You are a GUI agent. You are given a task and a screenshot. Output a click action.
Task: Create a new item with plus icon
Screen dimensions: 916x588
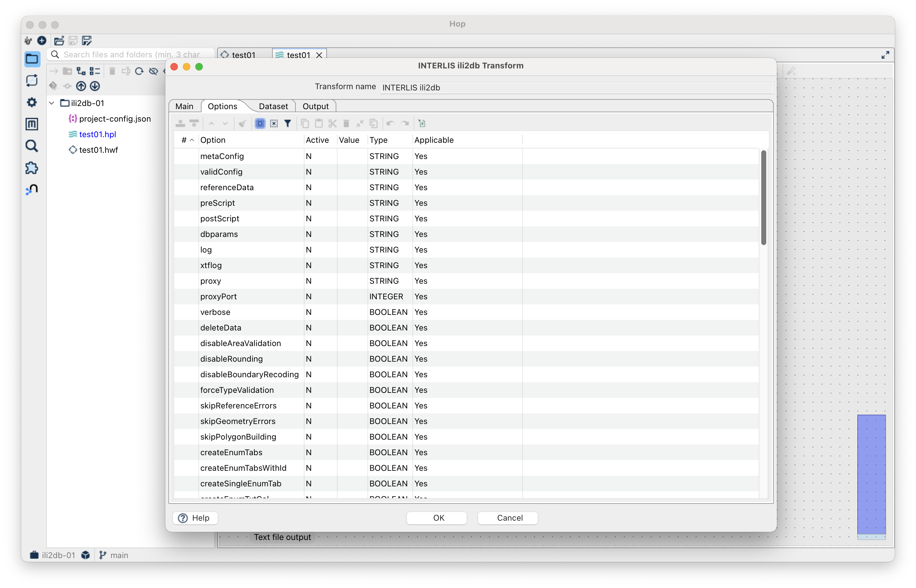pos(41,41)
